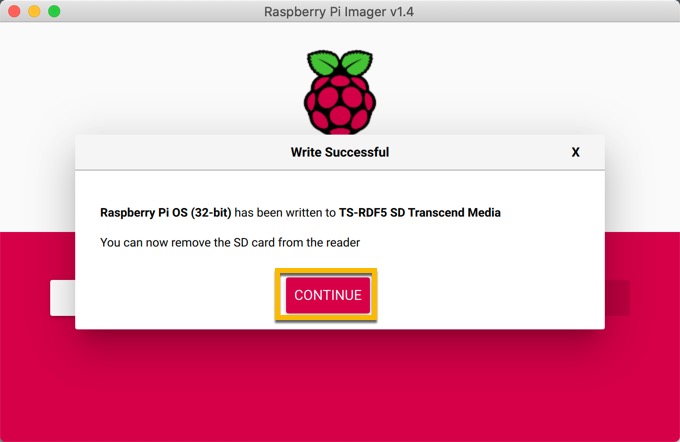Click the 'Write Successful' dialog title
Screen dimensions: 680x442
click(x=340, y=152)
